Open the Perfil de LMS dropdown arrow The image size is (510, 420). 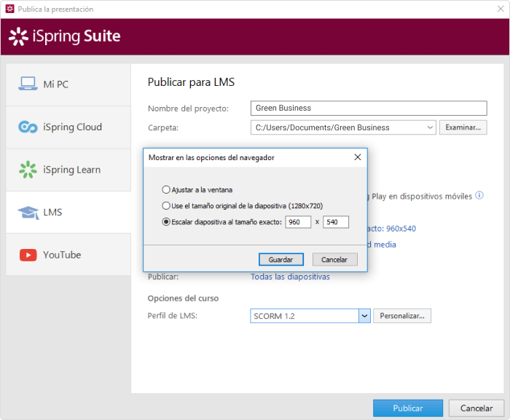coord(364,316)
